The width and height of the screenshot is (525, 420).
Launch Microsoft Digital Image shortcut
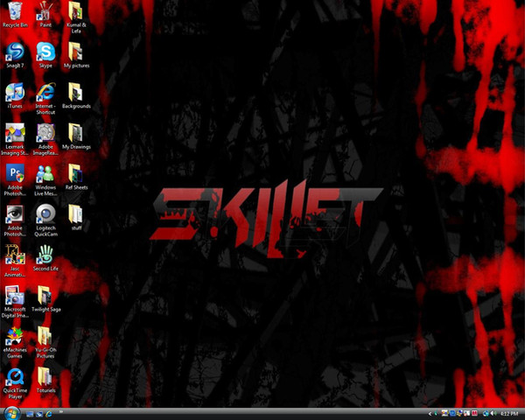pyautogui.click(x=15, y=301)
